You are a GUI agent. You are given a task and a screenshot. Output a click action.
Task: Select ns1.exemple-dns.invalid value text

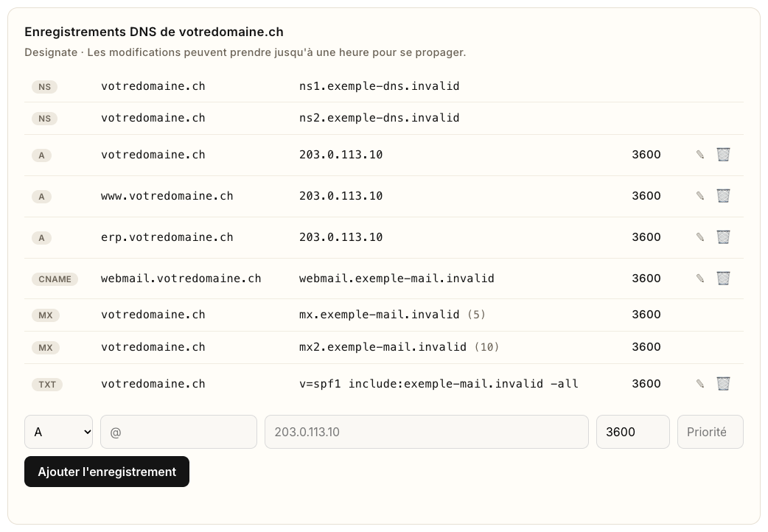click(379, 86)
